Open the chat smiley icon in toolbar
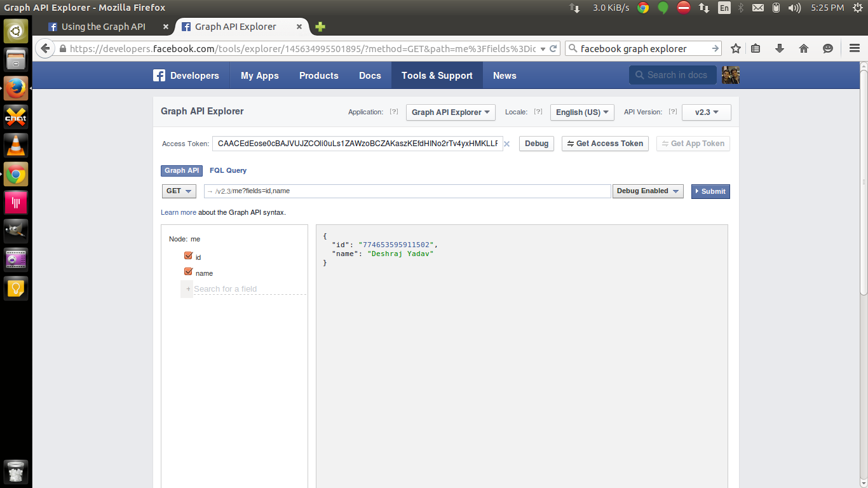Screen dimensions: 868x488 coord(828,48)
